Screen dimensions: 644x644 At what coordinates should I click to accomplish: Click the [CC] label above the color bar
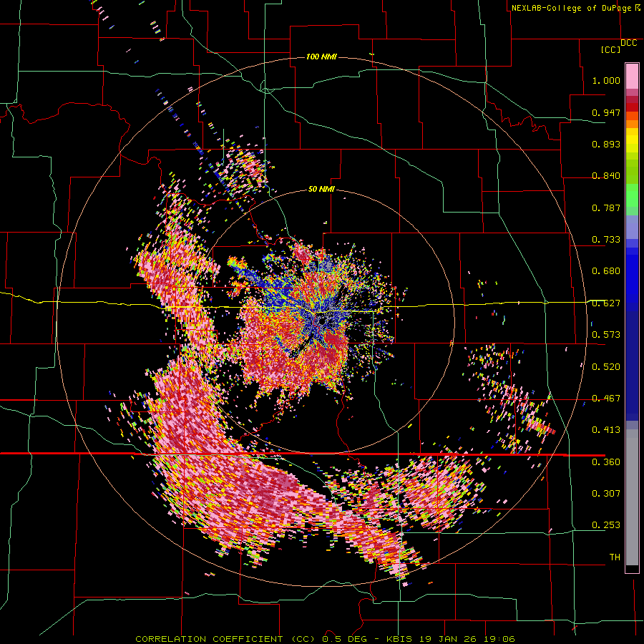point(611,49)
